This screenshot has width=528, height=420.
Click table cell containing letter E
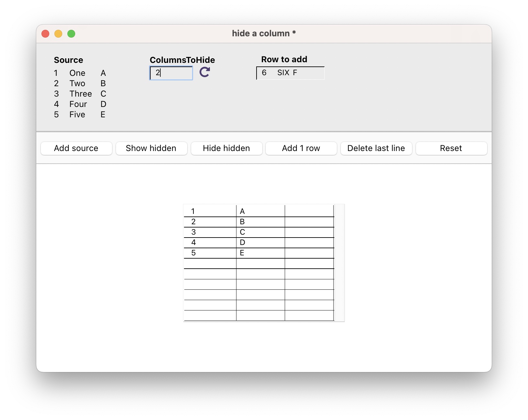[260, 253]
